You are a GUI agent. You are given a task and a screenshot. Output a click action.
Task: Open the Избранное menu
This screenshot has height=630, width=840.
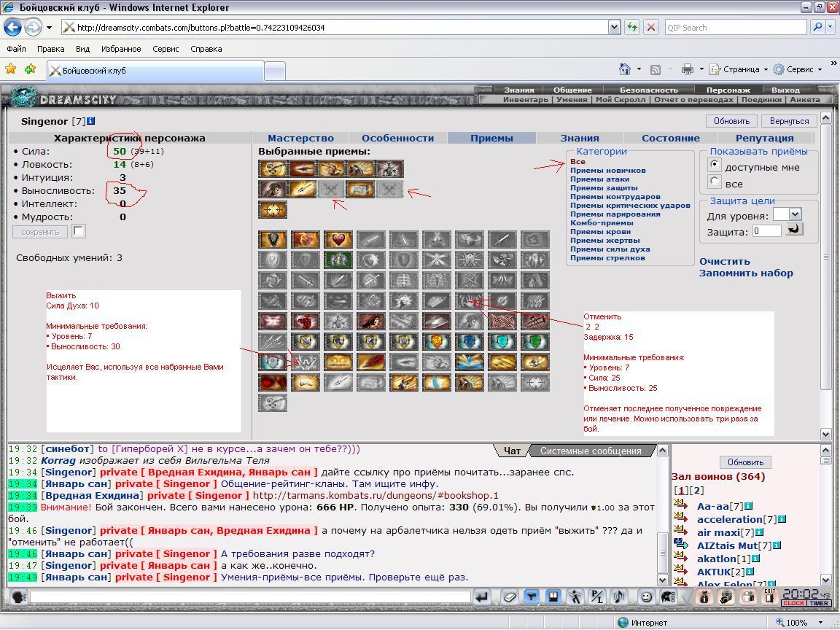point(121,49)
